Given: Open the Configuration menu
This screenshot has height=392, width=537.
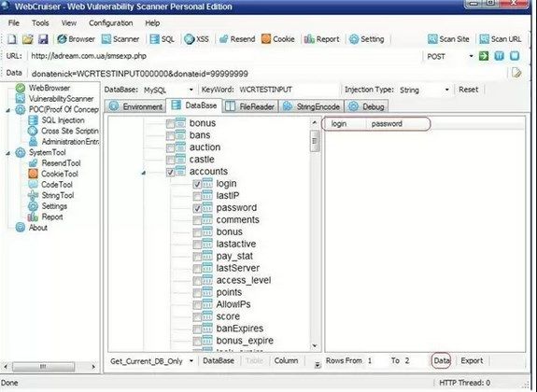Looking at the screenshot, I should coord(110,23).
